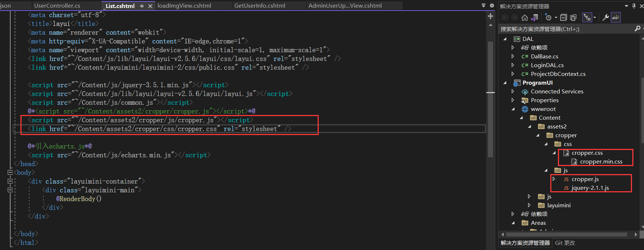This screenshot has height=250, width=644.
Task: Select cropper.min.css file
Action: coord(601,161)
